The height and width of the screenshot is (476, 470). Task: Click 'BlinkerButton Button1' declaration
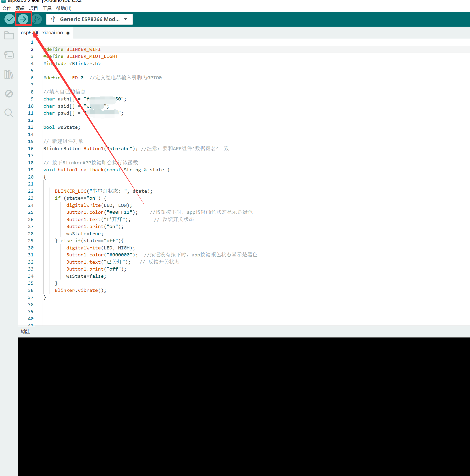coord(91,148)
